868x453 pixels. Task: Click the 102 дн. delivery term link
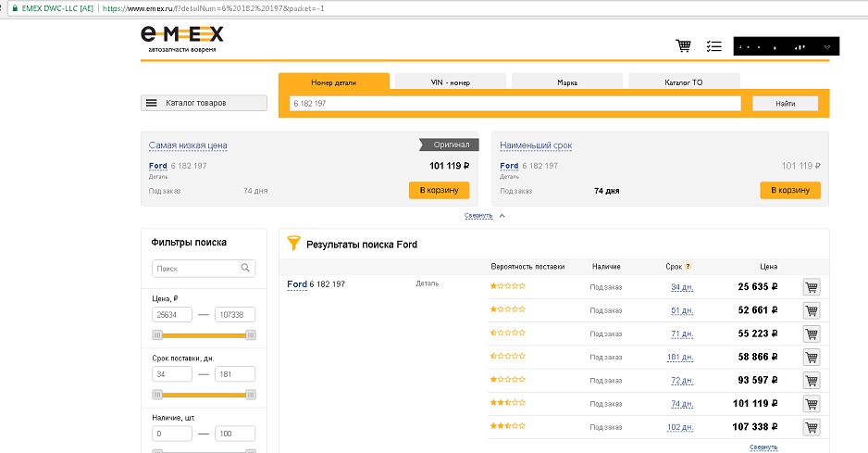680,427
